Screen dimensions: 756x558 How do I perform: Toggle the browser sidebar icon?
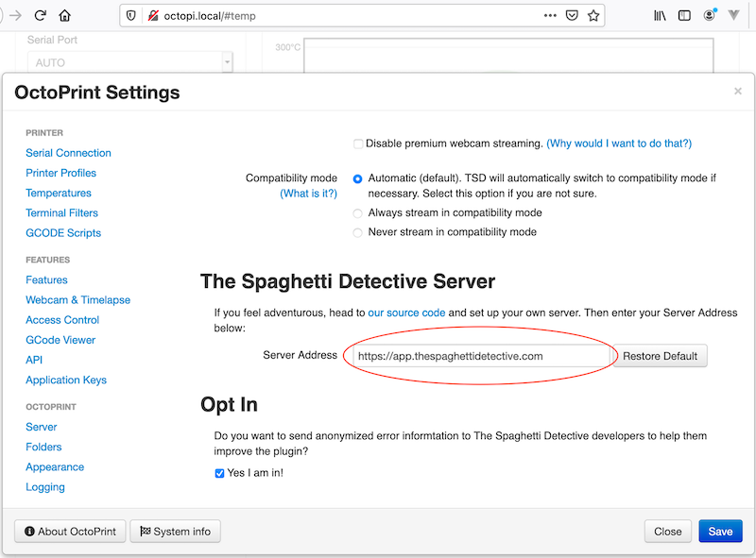(684, 15)
